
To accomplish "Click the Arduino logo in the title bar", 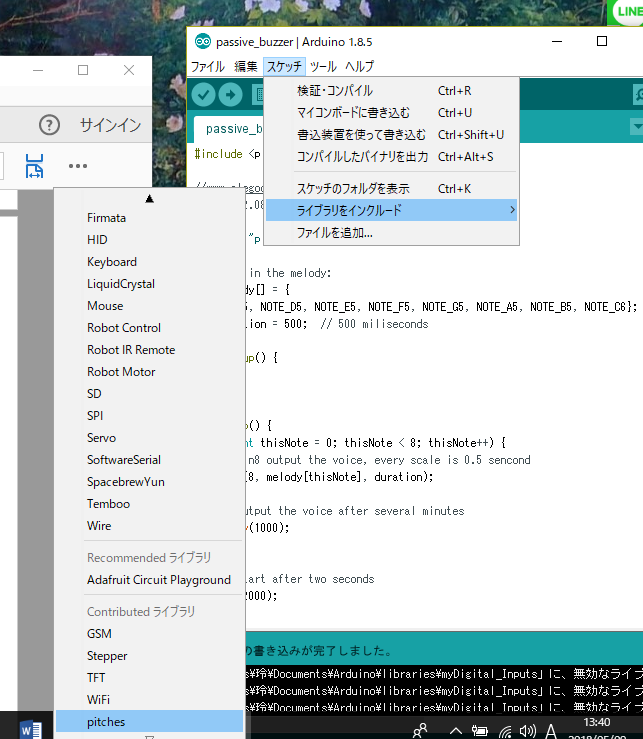I will click(203, 41).
